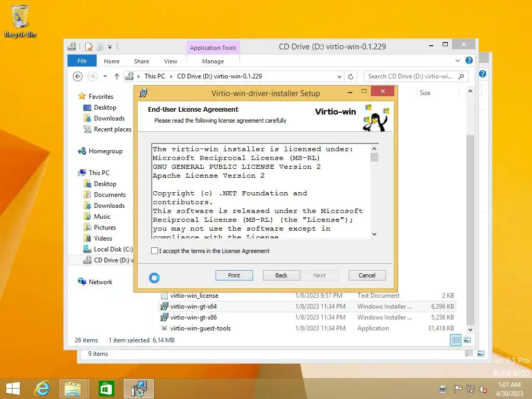The height and width of the screenshot is (399, 532).
Task: Open the Windows Start button
Action: tap(13, 389)
